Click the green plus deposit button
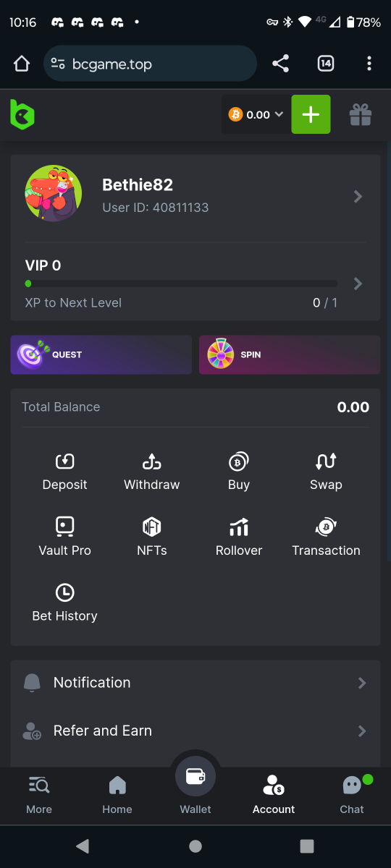This screenshot has height=868, width=391. pyautogui.click(x=311, y=114)
